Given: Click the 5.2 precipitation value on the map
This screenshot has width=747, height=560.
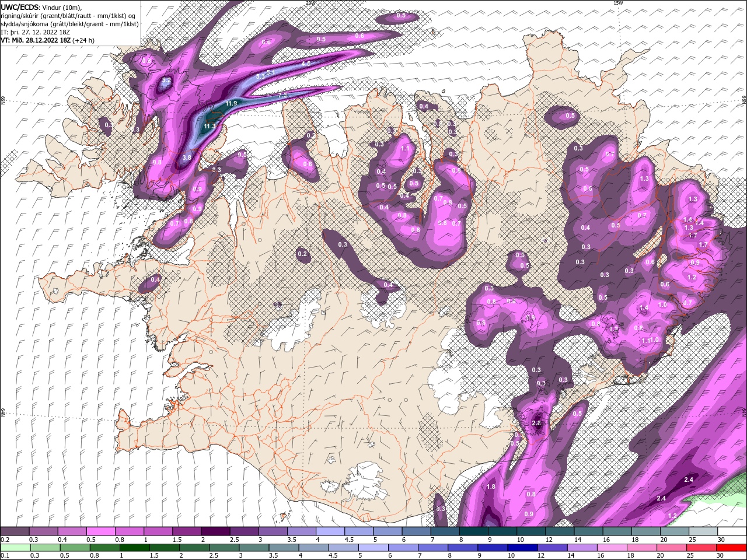Looking at the screenshot, I should point(166,80).
